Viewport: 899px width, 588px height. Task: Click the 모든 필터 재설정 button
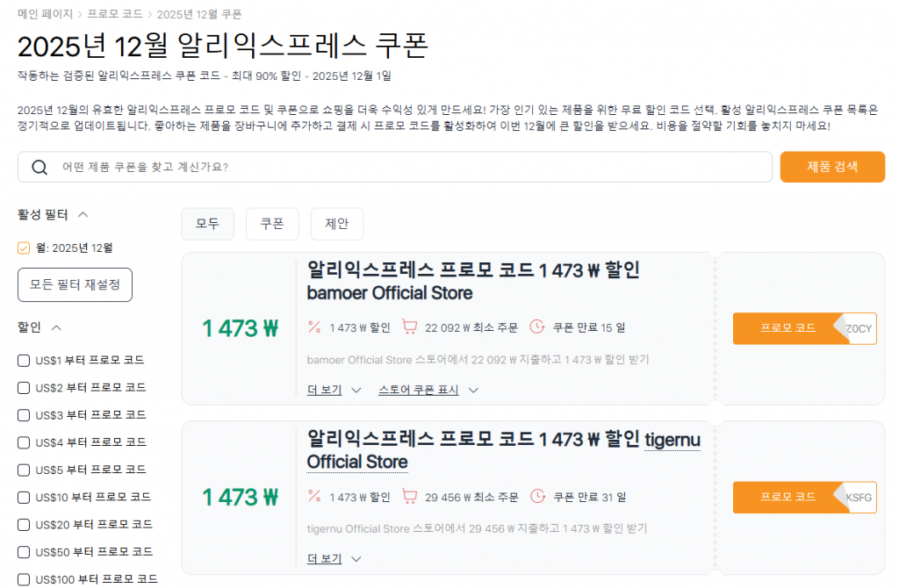point(75,284)
